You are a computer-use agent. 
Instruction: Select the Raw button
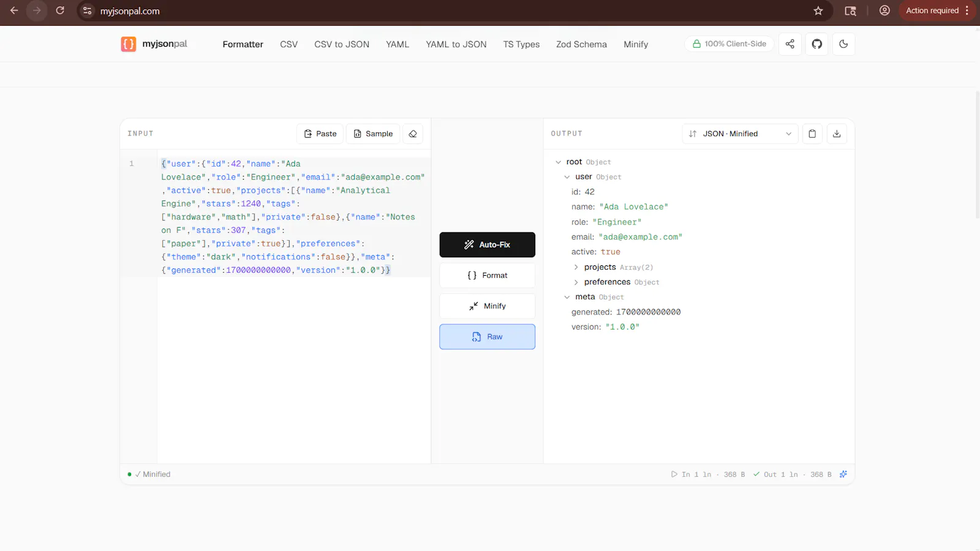pos(487,336)
